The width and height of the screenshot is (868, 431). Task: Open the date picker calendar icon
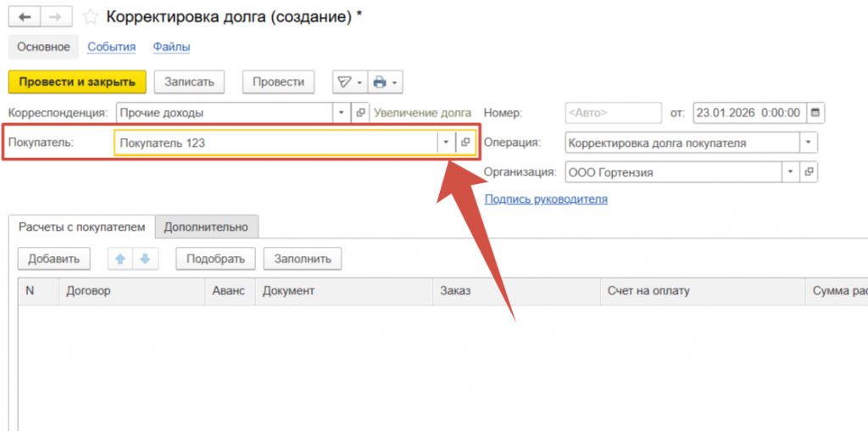point(815,112)
